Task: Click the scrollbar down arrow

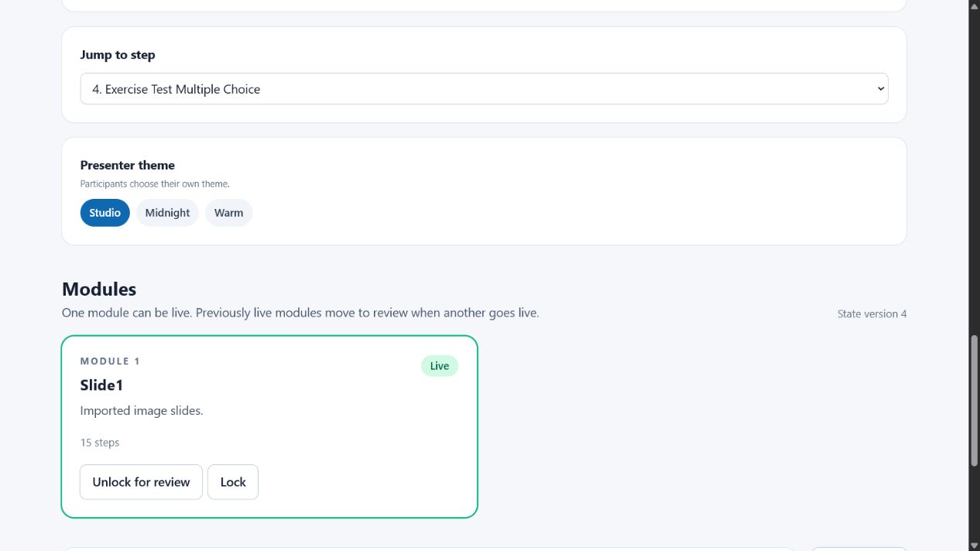Action: tap(975, 546)
